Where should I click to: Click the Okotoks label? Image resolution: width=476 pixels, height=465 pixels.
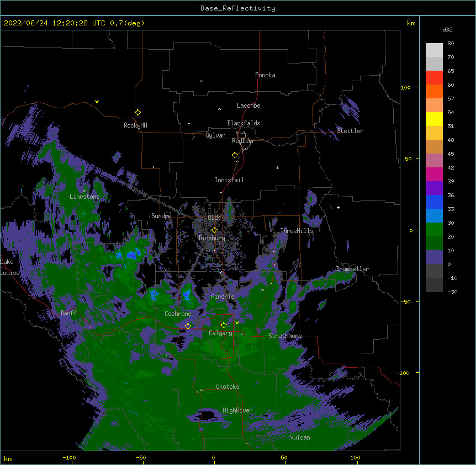click(228, 387)
